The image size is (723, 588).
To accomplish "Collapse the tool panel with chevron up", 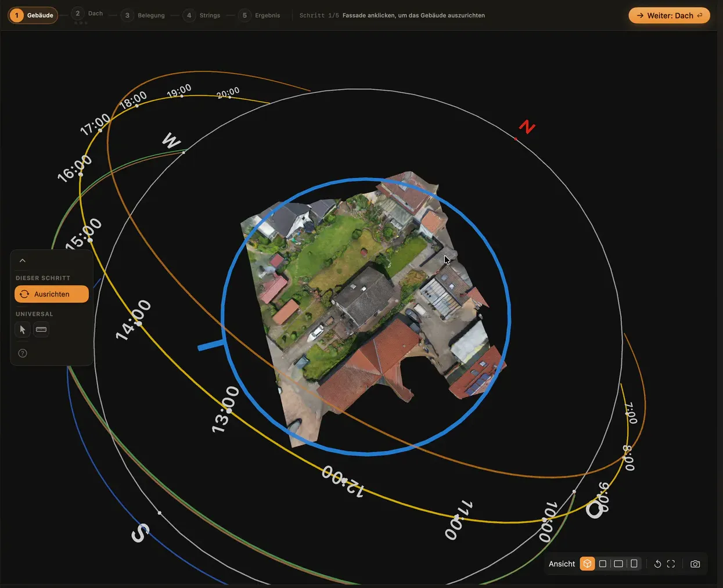I will tap(23, 261).
